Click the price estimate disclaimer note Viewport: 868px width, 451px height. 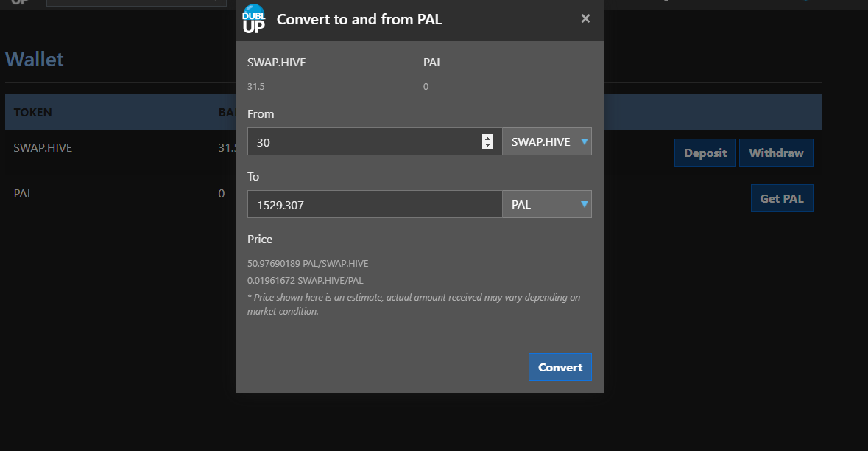click(x=414, y=304)
